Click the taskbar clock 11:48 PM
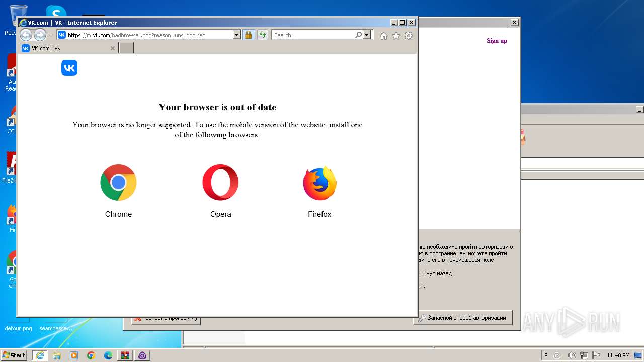644x362 pixels. [618, 355]
